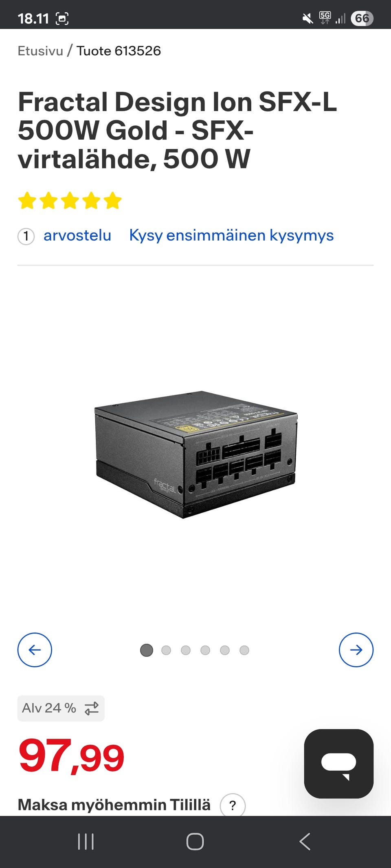Open the arvostelu reviews link
This screenshot has width=391, height=868.
tap(77, 235)
